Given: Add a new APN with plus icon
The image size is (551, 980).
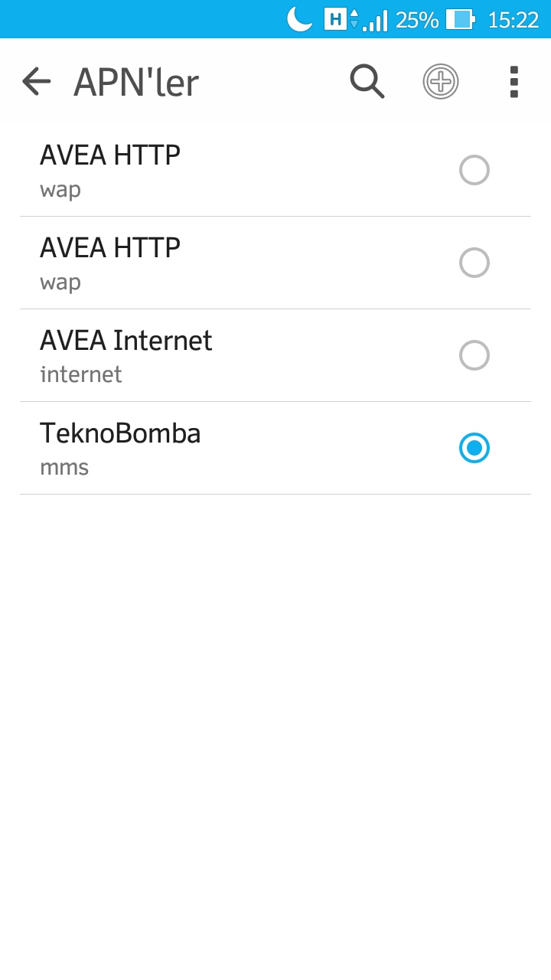Looking at the screenshot, I should pyautogui.click(x=441, y=81).
